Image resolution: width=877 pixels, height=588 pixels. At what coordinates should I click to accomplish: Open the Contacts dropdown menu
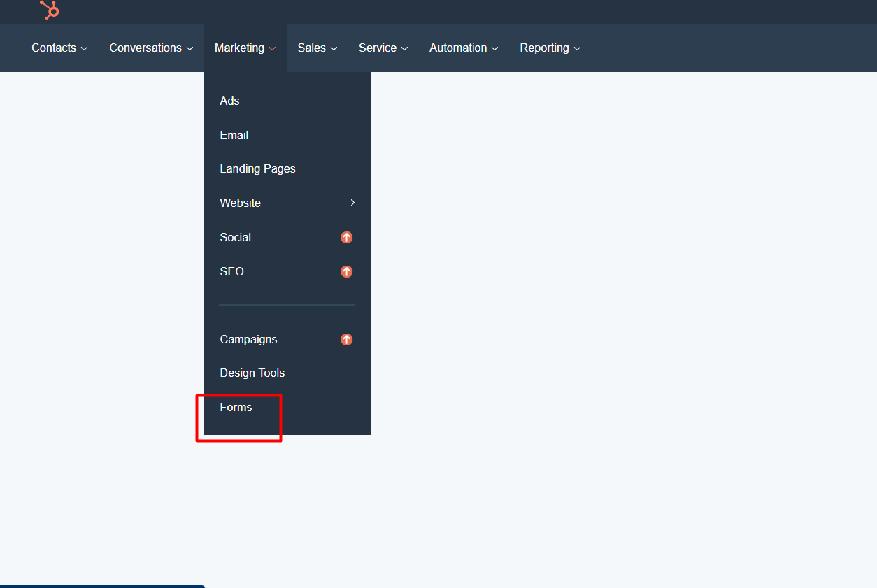(x=59, y=48)
